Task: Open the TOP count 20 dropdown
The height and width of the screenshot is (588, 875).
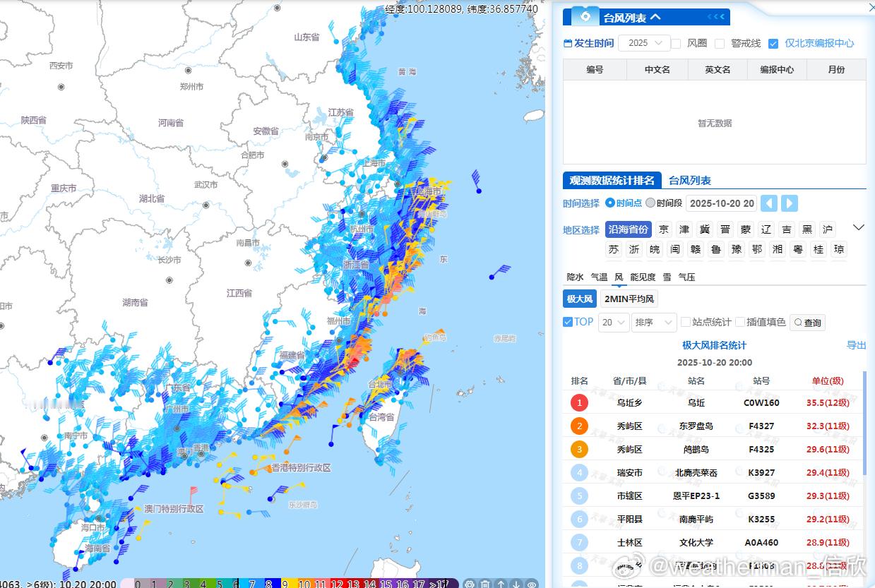Action: coord(613,323)
